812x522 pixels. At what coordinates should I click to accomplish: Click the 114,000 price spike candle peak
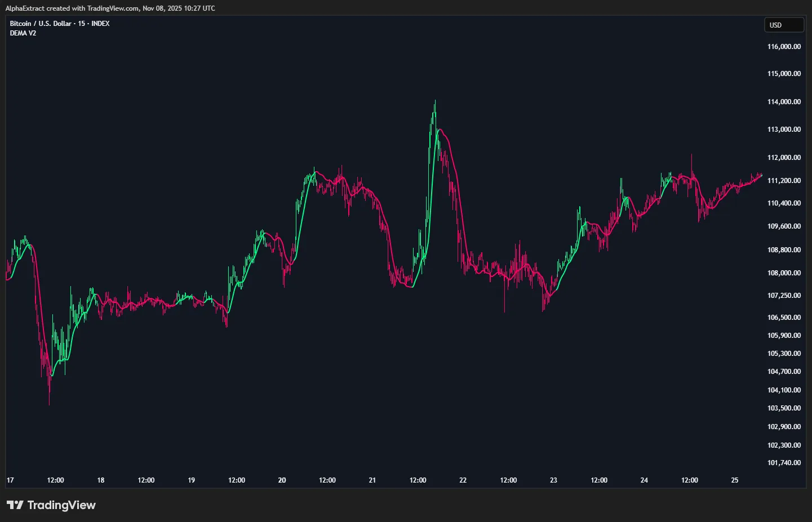[435, 102]
